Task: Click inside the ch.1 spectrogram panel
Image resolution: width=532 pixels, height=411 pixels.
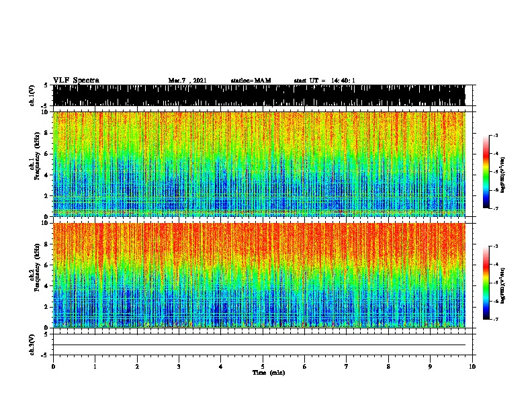Action: coord(259,164)
